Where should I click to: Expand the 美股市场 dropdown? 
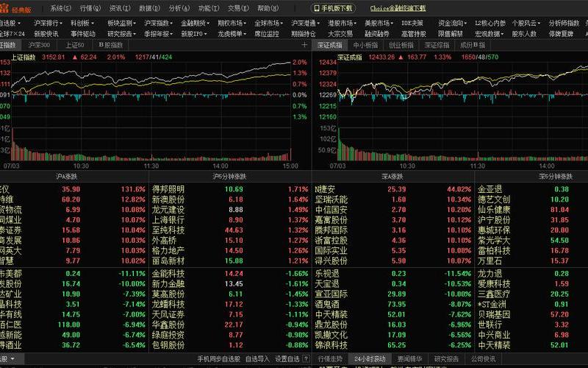tap(379, 24)
